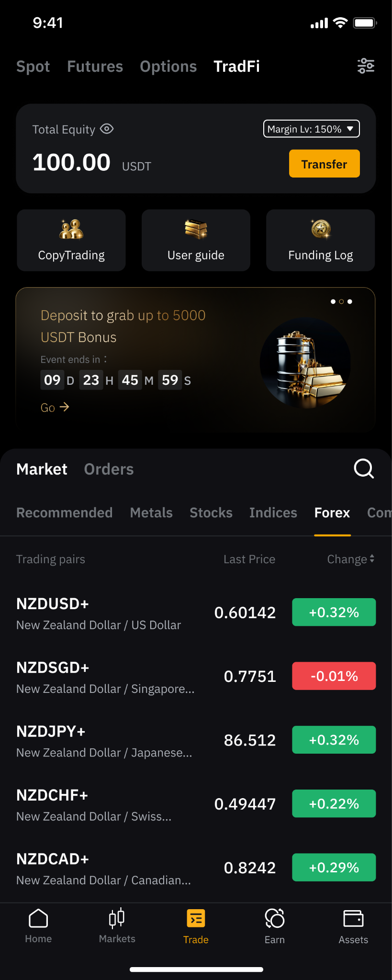Viewport: 392px width, 980px height.
Task: Sort by Change column arrows
Action: [x=372, y=559]
